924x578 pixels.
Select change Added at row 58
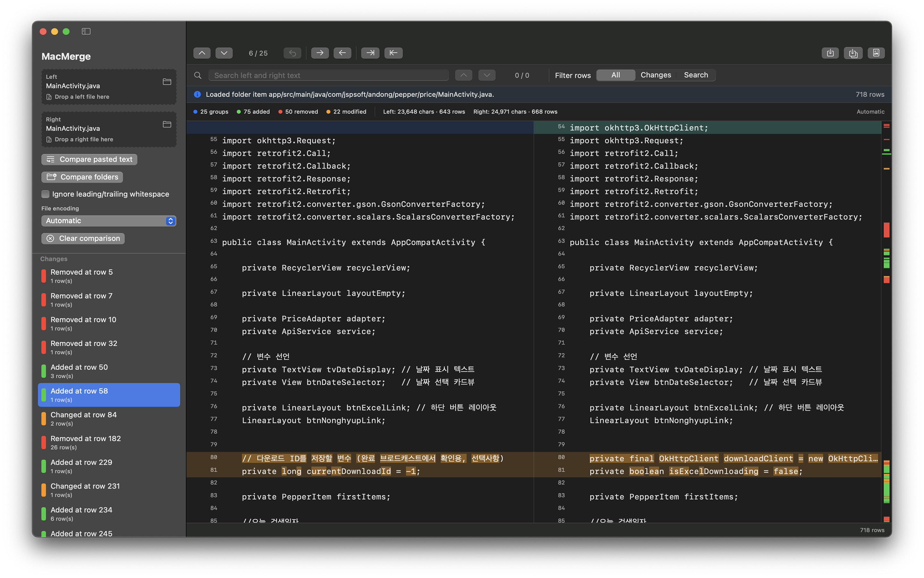pos(109,395)
